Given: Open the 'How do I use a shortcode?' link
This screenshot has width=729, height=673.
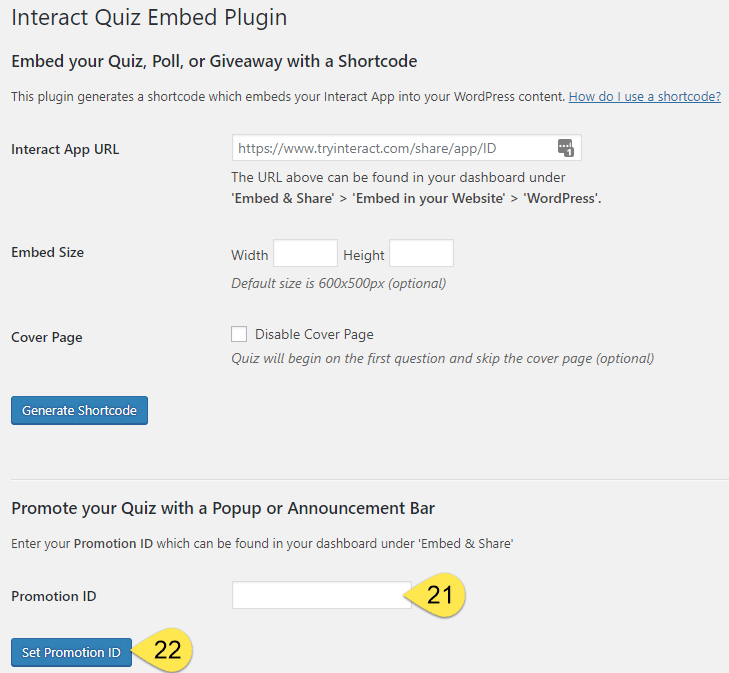Looking at the screenshot, I should [x=645, y=97].
